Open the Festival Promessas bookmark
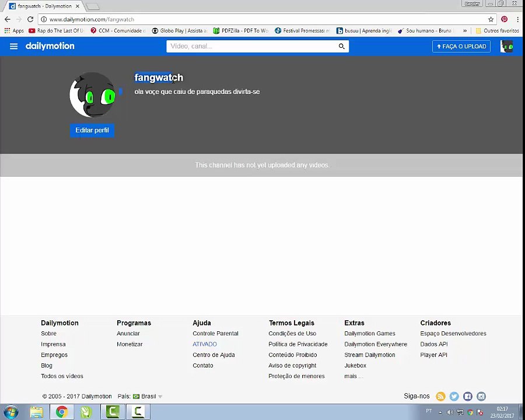 point(302,30)
